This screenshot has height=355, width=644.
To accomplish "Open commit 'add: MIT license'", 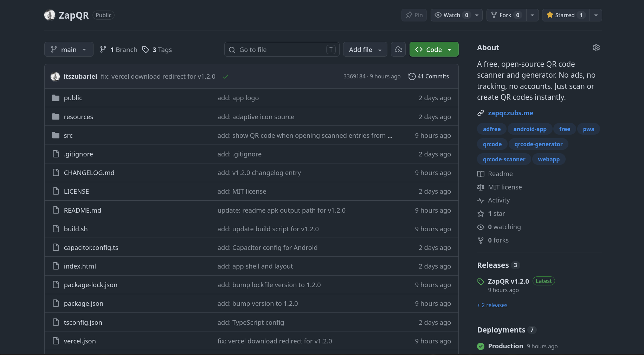I will 242,191.
